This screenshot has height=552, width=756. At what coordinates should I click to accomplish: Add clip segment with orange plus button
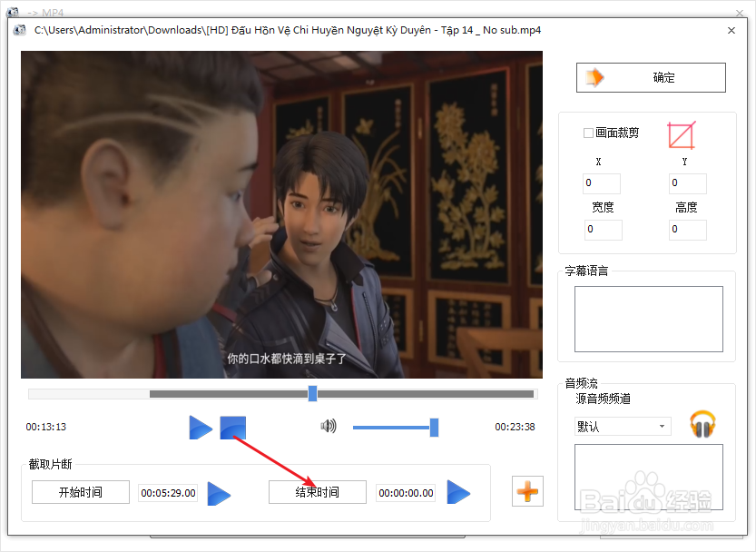click(x=527, y=491)
